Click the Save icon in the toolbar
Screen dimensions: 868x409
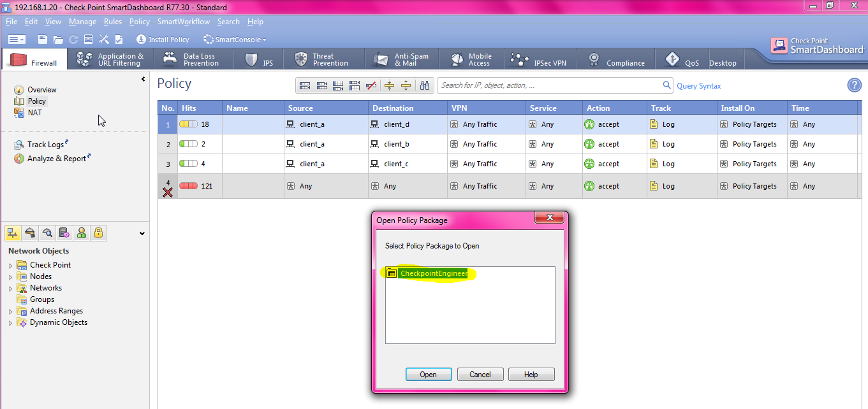(x=43, y=39)
